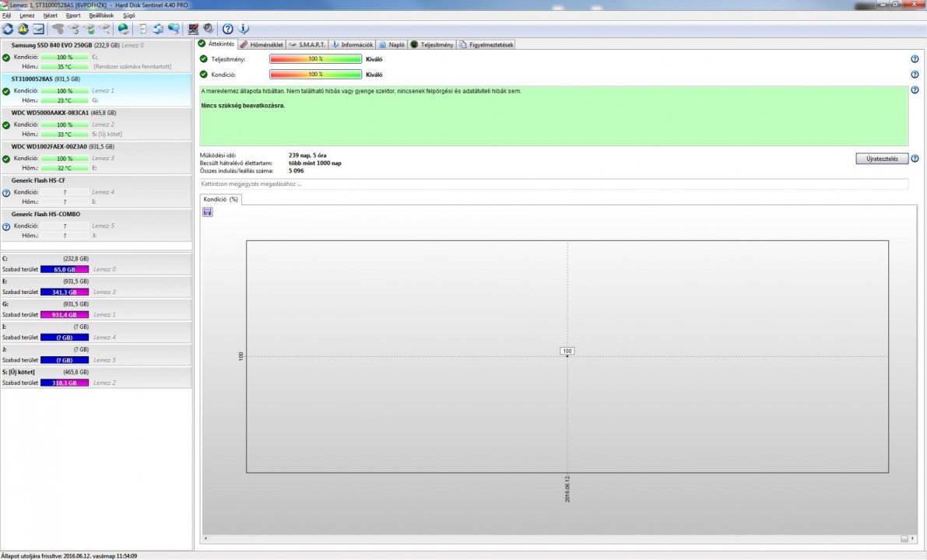
Task: Select the Kondíció (%) graph tab
Action: [x=220, y=200]
